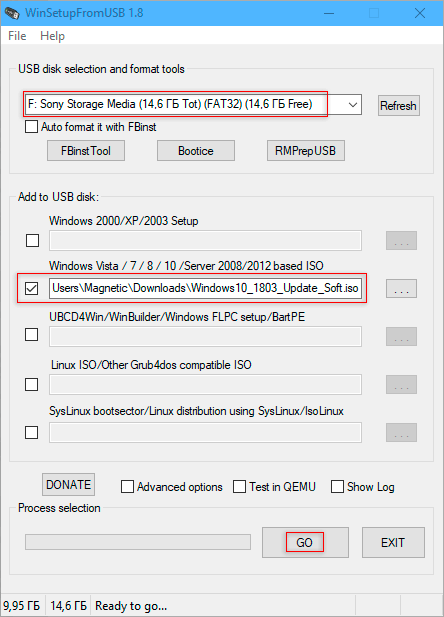Check the Windows 2000/XP/2003 Setup box
The image size is (444, 617).
[32, 240]
